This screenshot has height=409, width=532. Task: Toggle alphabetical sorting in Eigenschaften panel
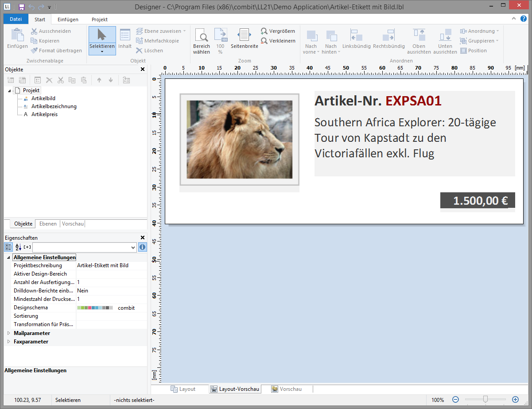pyautogui.click(x=18, y=247)
